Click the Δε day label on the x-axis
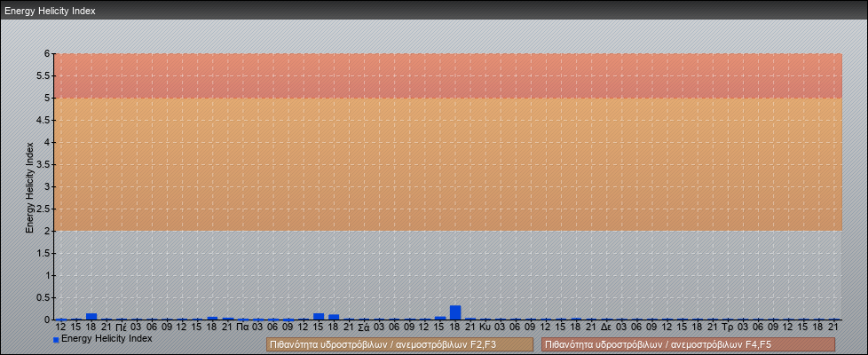 click(606, 327)
